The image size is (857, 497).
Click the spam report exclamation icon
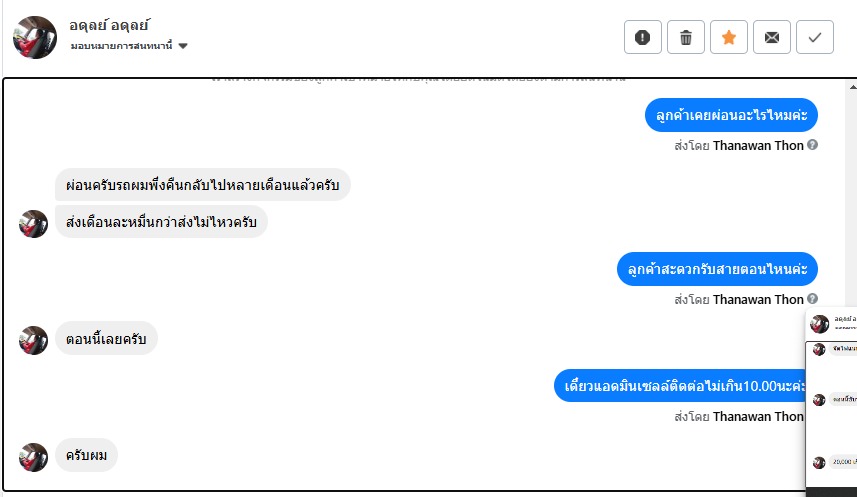(643, 37)
